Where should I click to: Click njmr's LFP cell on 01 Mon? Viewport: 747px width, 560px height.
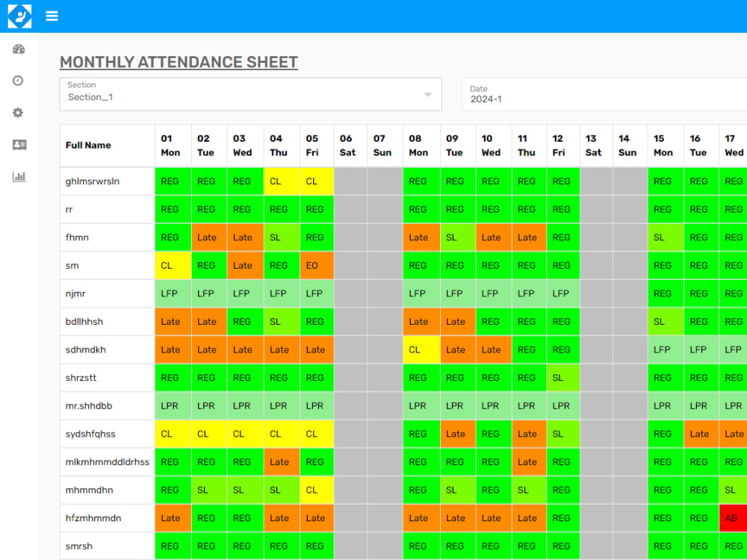click(173, 293)
